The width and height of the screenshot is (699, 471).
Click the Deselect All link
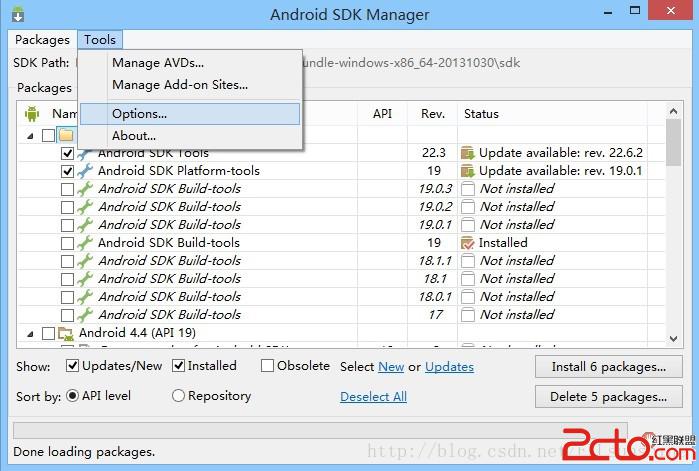click(374, 397)
